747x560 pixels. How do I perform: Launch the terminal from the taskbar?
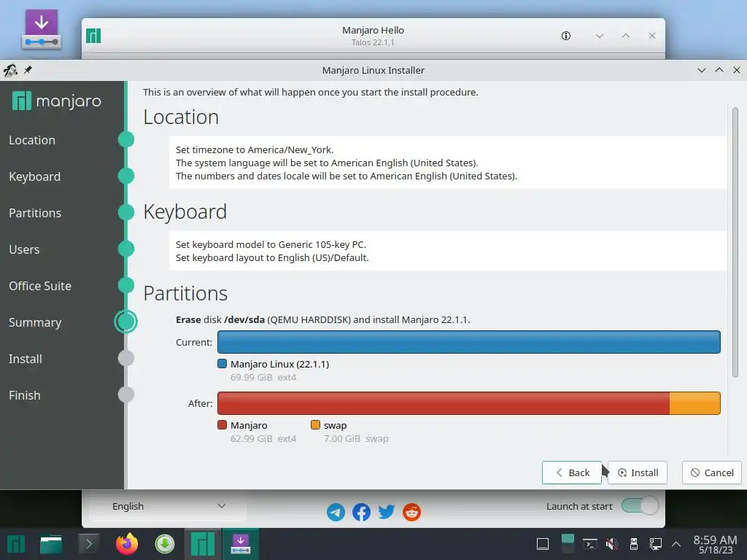pos(88,544)
